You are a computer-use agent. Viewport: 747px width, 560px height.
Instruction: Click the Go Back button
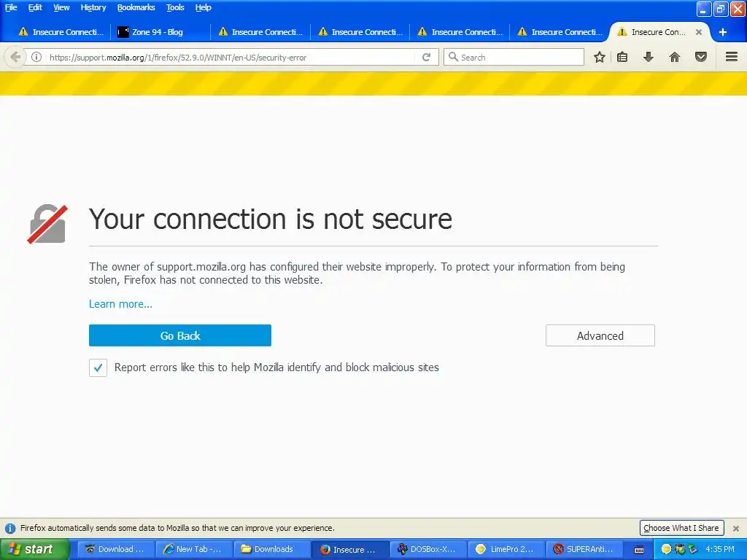[x=180, y=335]
